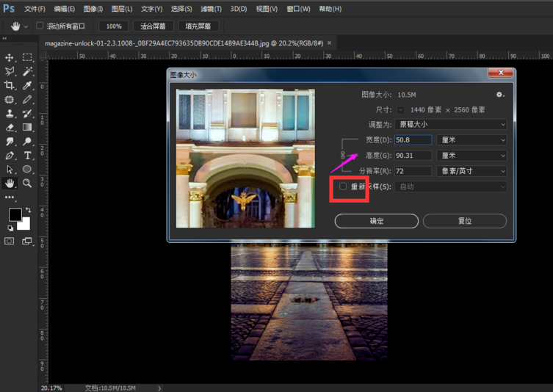Open the 调整为 preset dropdown

click(451, 124)
